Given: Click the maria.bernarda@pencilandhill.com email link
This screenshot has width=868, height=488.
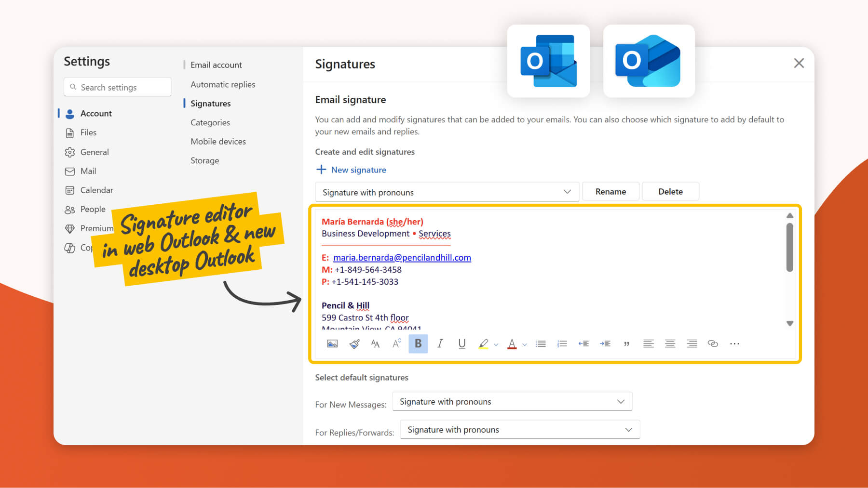Looking at the screenshot, I should [402, 257].
